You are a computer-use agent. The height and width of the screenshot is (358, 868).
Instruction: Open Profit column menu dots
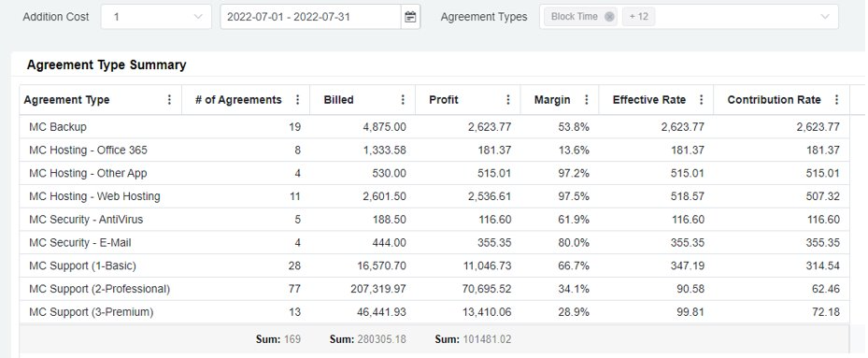click(507, 100)
